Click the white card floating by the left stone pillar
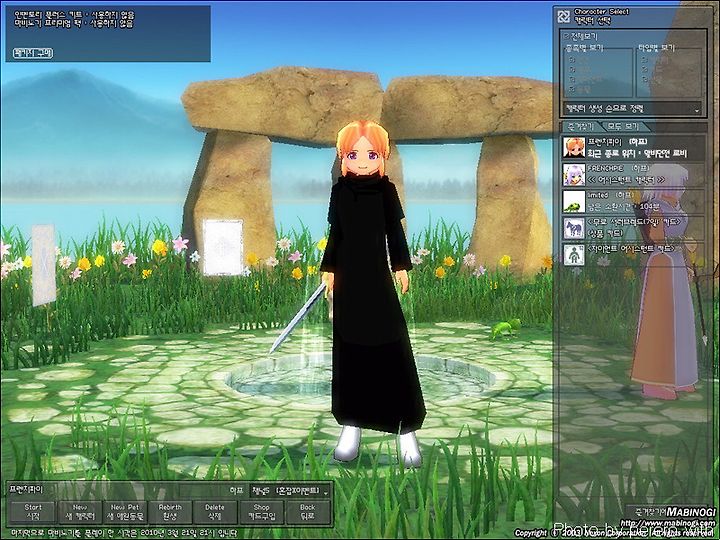This screenshot has width=720, height=540. pyautogui.click(x=223, y=247)
